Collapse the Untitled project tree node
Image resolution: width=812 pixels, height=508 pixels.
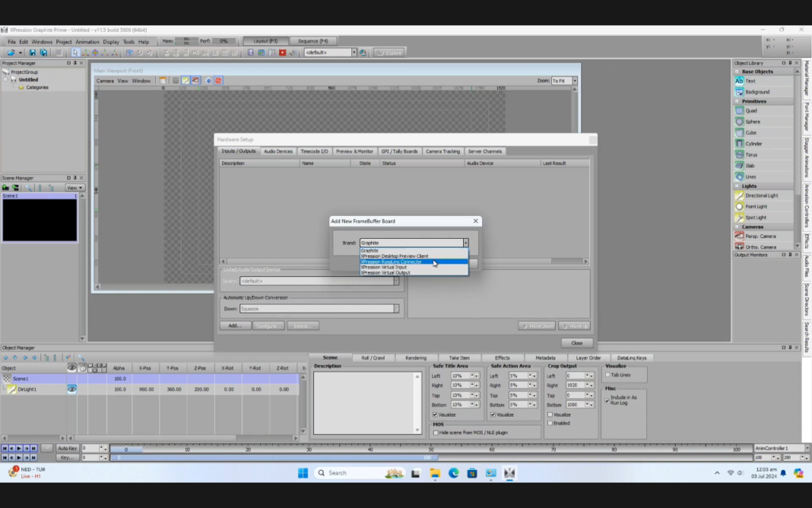click(6, 80)
